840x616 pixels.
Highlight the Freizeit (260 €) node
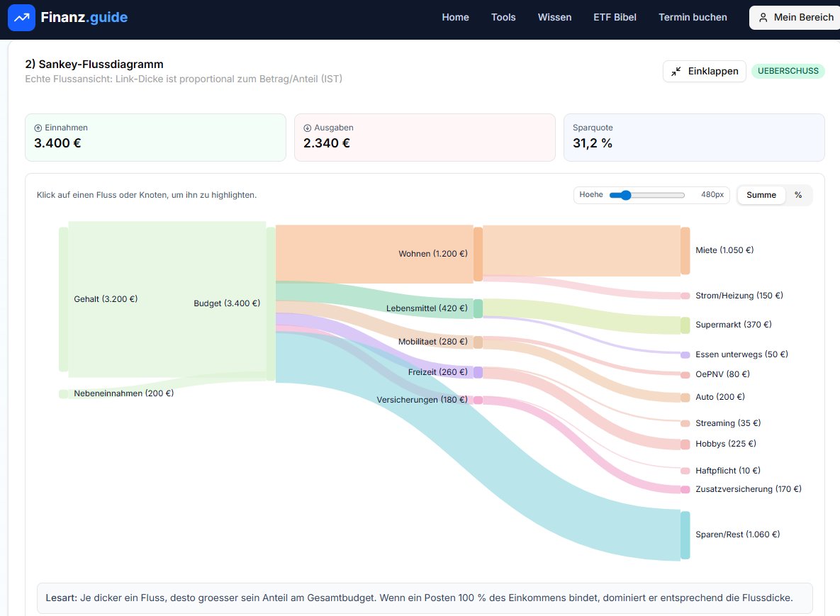(x=478, y=372)
